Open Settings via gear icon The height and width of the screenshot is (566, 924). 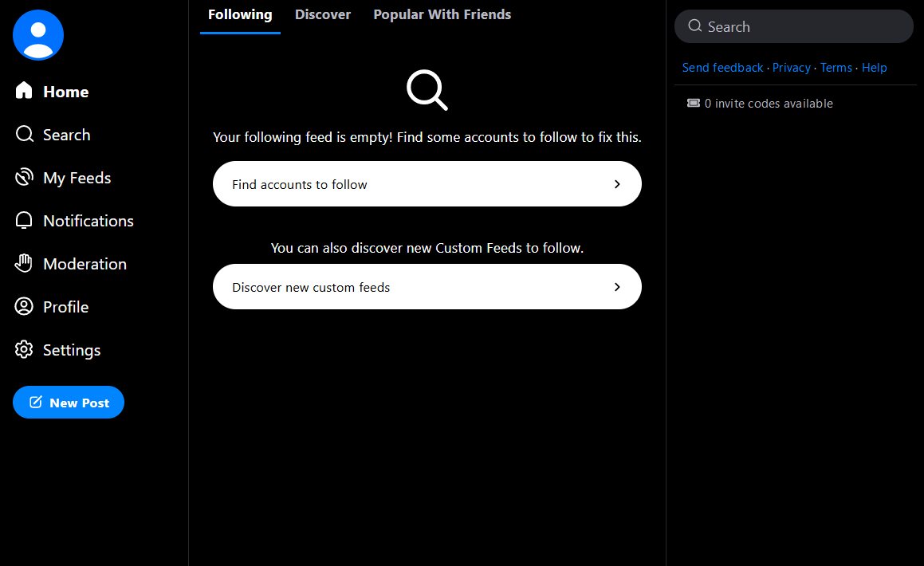coord(24,349)
